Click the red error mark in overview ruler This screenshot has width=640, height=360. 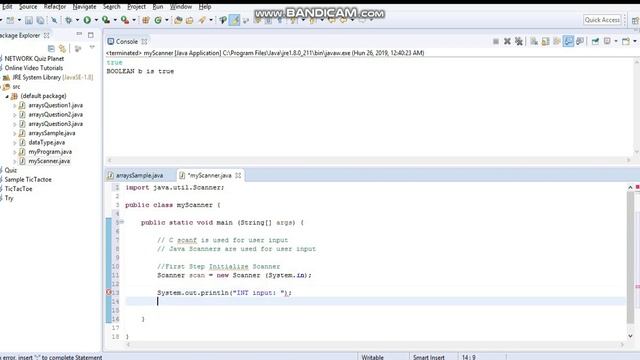[x=637, y=286]
